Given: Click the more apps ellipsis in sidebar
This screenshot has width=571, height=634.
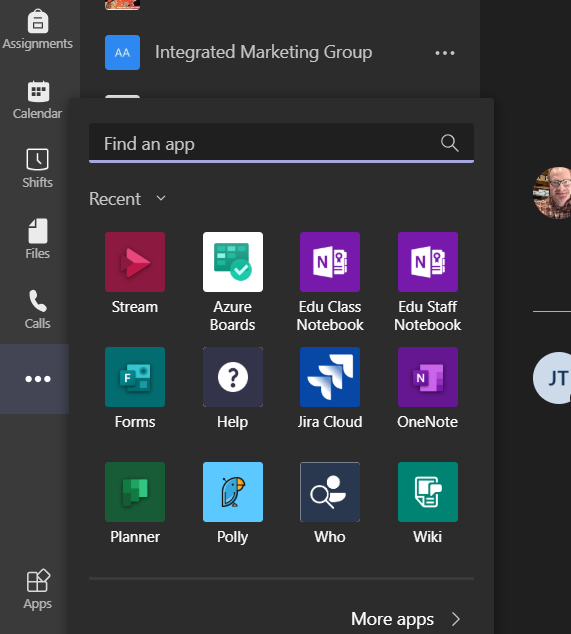Looking at the screenshot, I should pos(38,379).
